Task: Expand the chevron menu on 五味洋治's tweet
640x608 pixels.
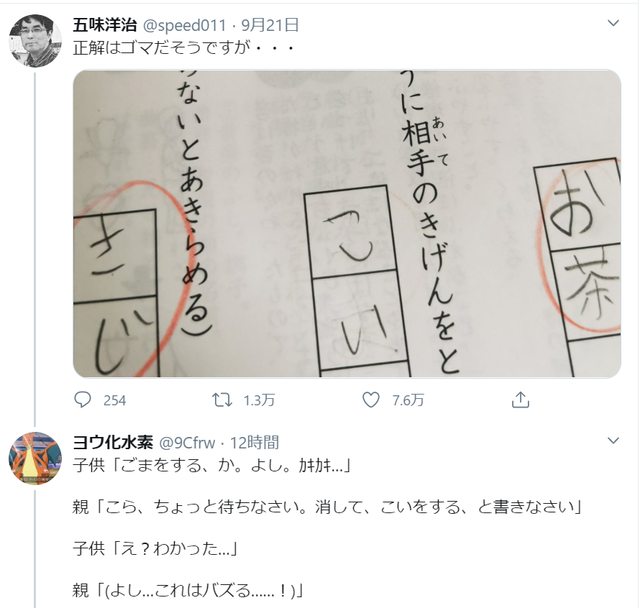Action: (x=613, y=23)
